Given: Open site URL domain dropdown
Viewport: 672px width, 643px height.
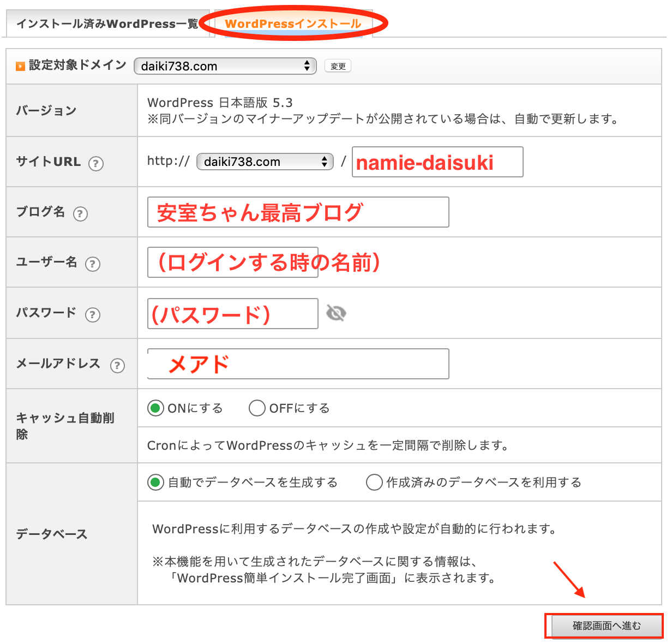Looking at the screenshot, I should pyautogui.click(x=265, y=162).
